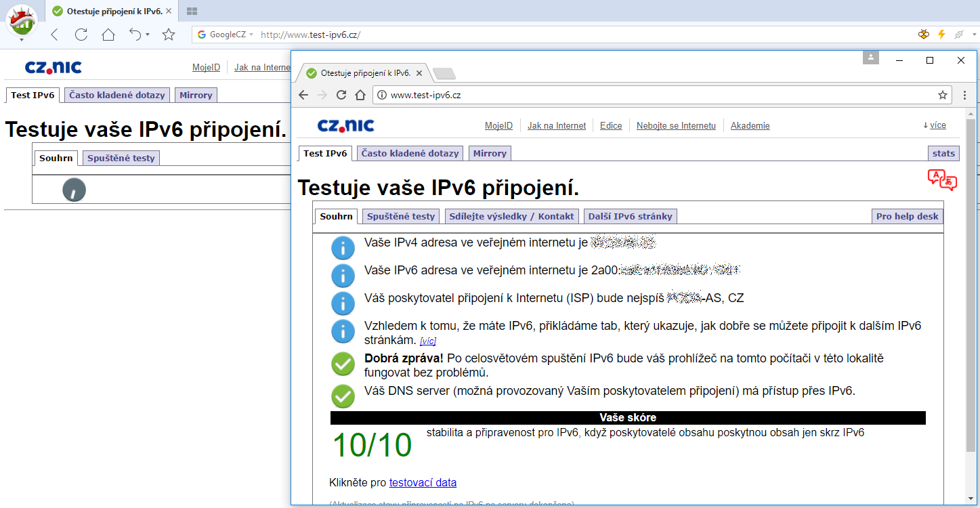Click the Chrome home button
The image size is (980, 508).
[360, 95]
